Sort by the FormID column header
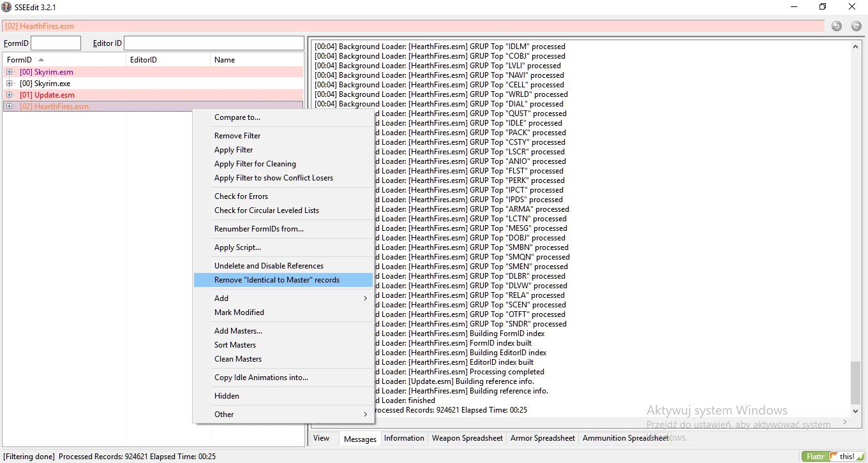The image size is (868, 463). (64, 60)
